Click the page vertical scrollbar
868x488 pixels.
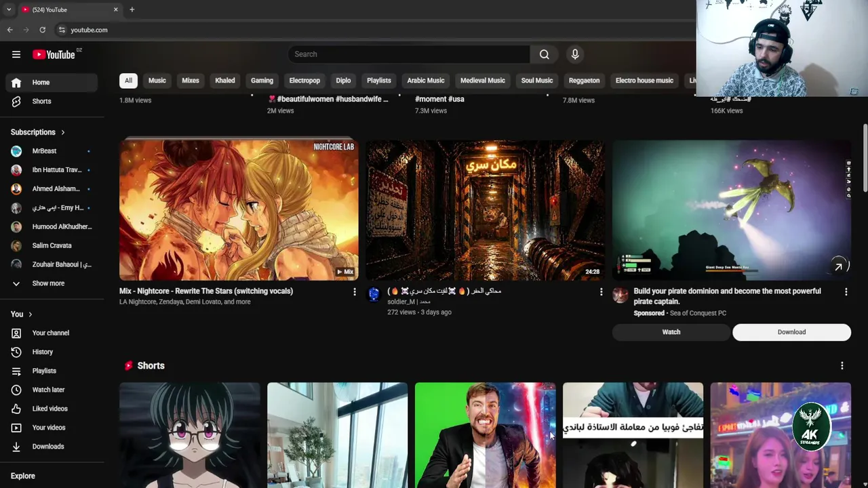865,157
